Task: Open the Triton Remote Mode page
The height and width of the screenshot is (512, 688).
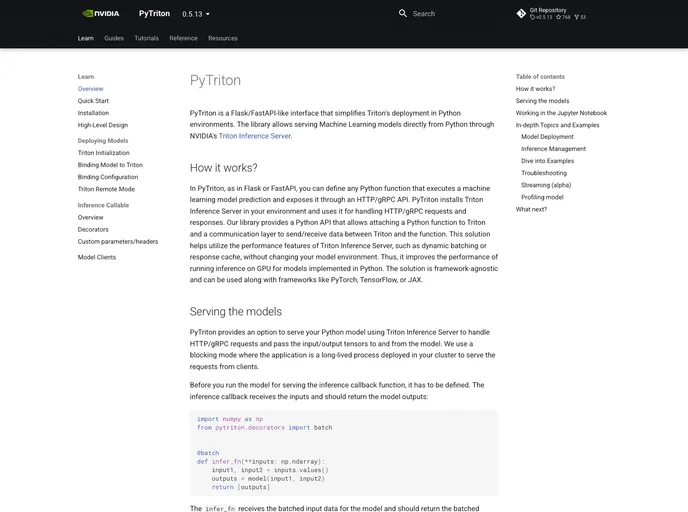Action: click(106, 189)
